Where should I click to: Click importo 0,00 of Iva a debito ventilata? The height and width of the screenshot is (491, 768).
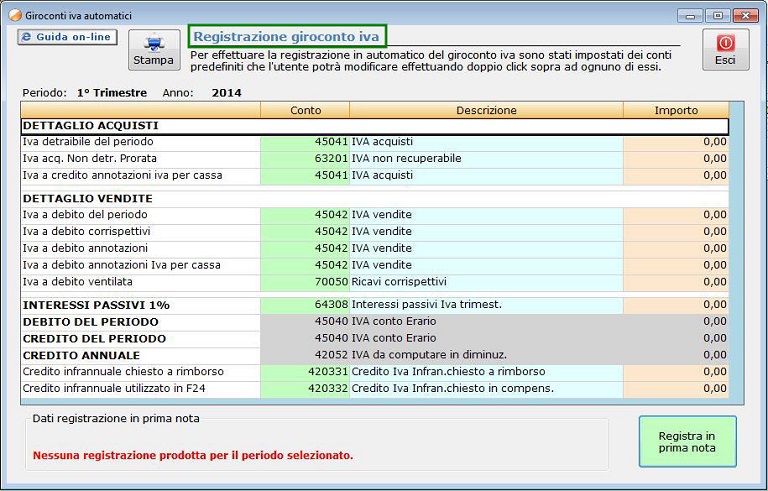676,282
